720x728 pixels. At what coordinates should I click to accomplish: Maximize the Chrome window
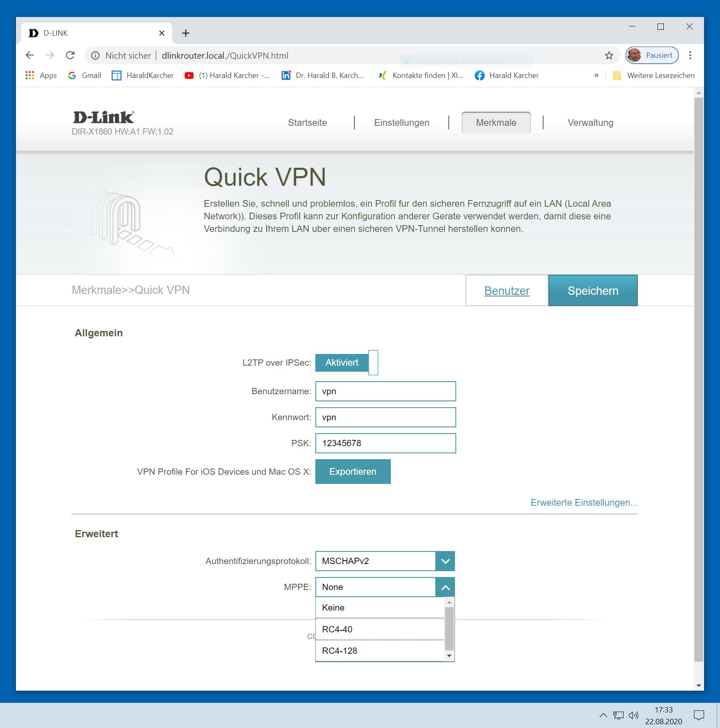661,26
